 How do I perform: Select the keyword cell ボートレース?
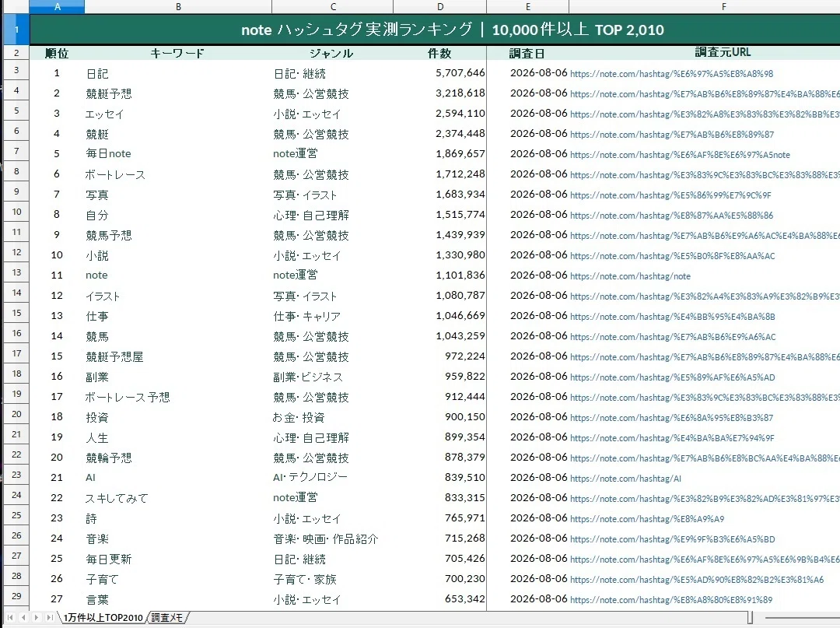point(114,174)
